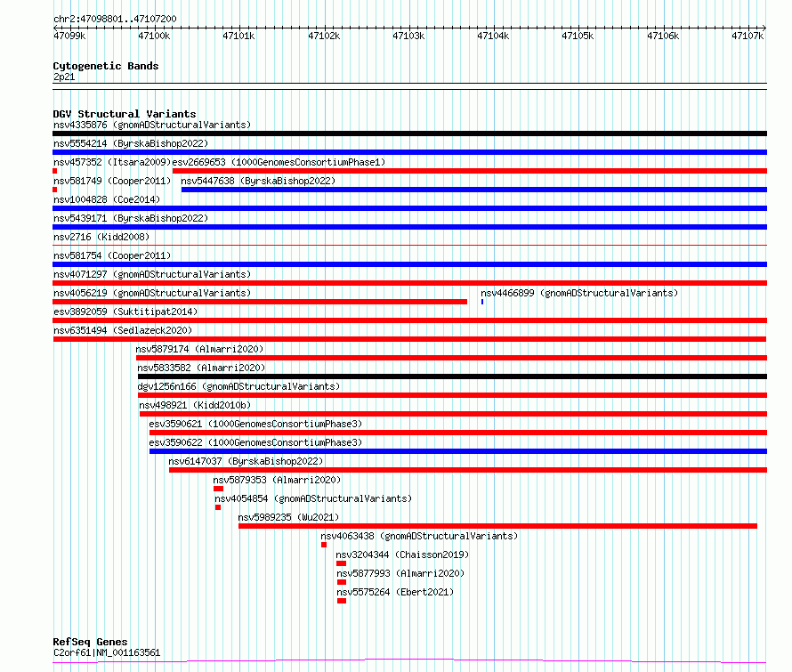Click the DGV Structural Variants heading

125,114
